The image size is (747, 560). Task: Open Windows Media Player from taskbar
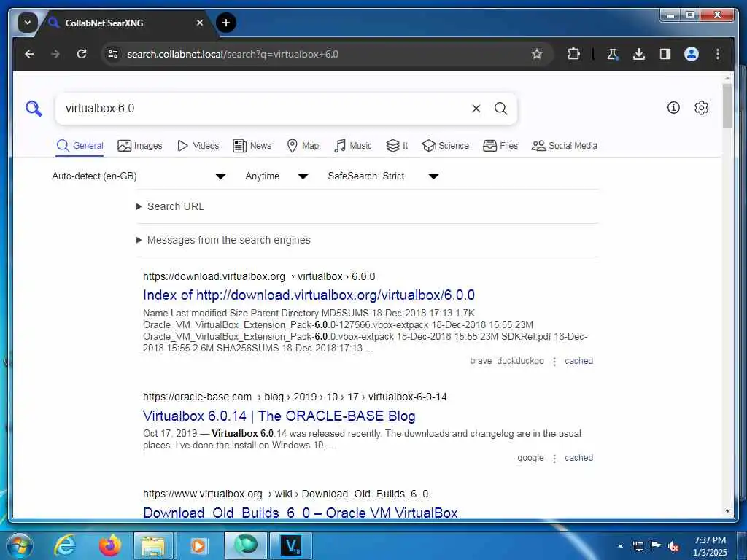tap(198, 545)
